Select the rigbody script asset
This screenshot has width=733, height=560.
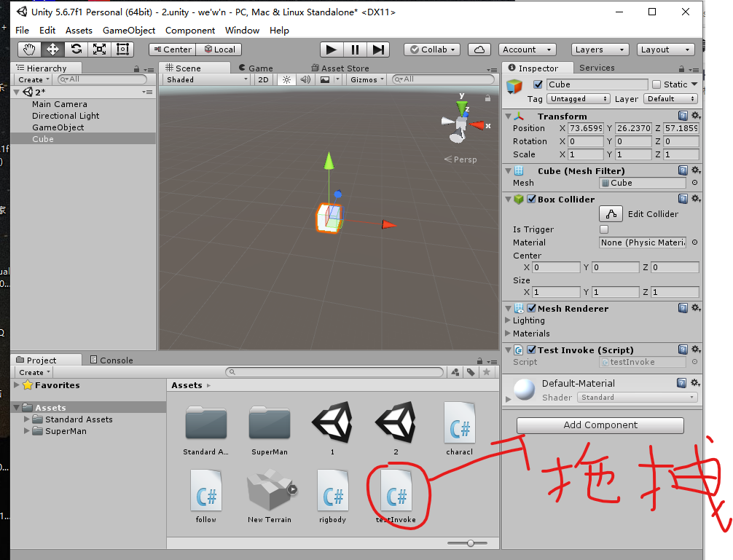[332, 497]
